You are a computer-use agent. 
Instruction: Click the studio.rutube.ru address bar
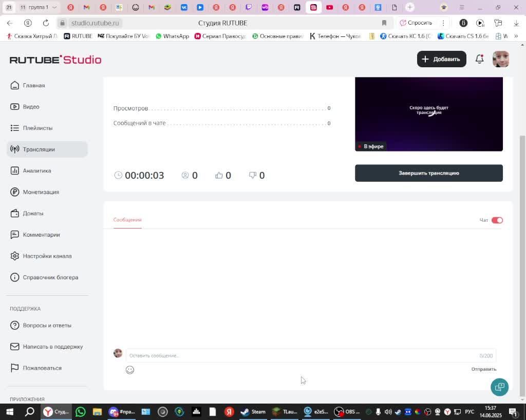coord(95,23)
